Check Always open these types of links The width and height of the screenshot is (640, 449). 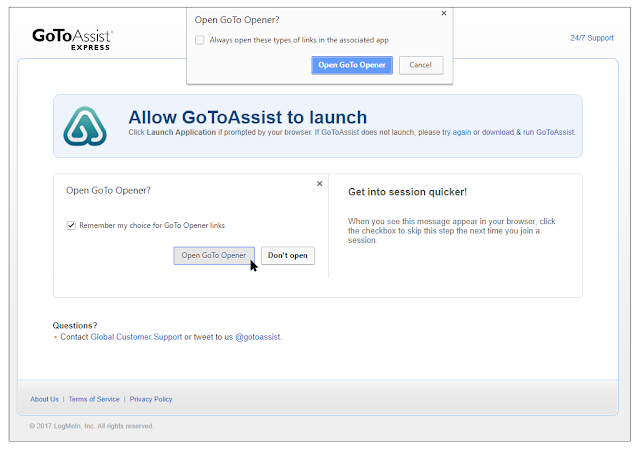click(200, 40)
